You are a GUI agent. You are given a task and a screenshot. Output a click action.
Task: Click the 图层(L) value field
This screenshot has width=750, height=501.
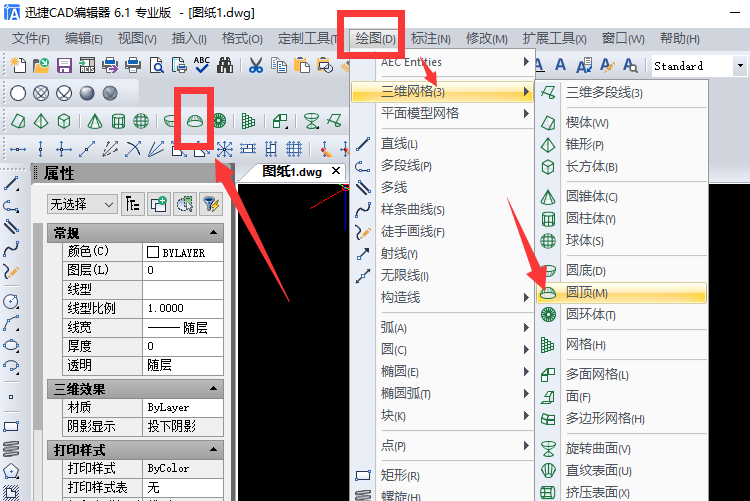(183, 271)
